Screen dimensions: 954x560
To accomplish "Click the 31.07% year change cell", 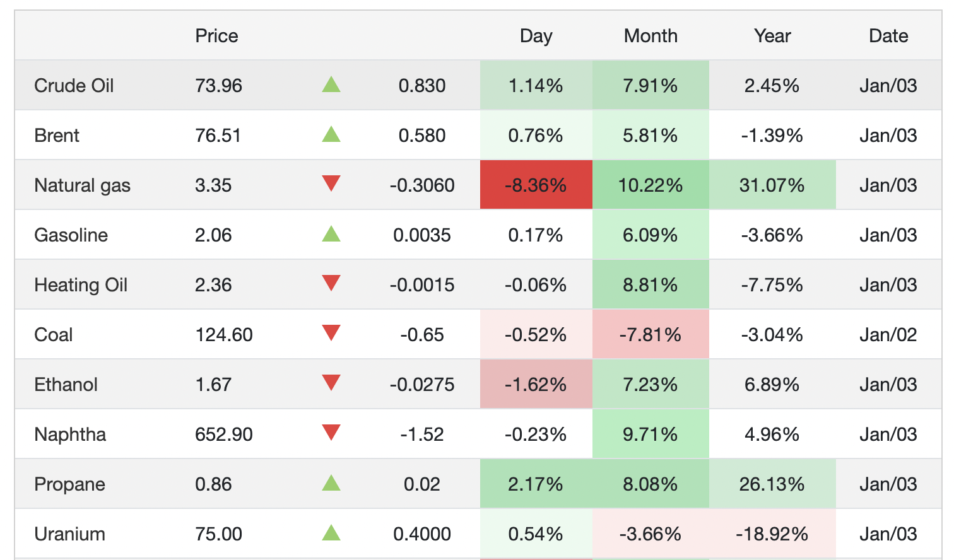I will point(772,185).
